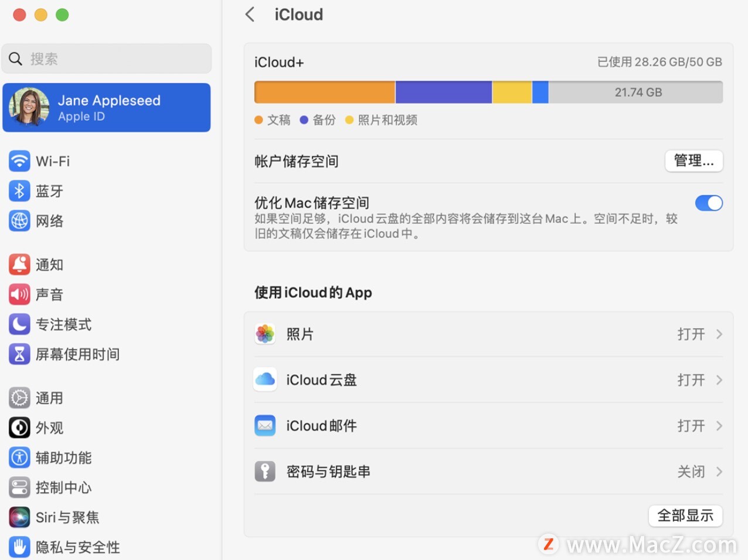The width and height of the screenshot is (748, 560).
Task: Expand the 照片 row chevron
Action: 719,334
